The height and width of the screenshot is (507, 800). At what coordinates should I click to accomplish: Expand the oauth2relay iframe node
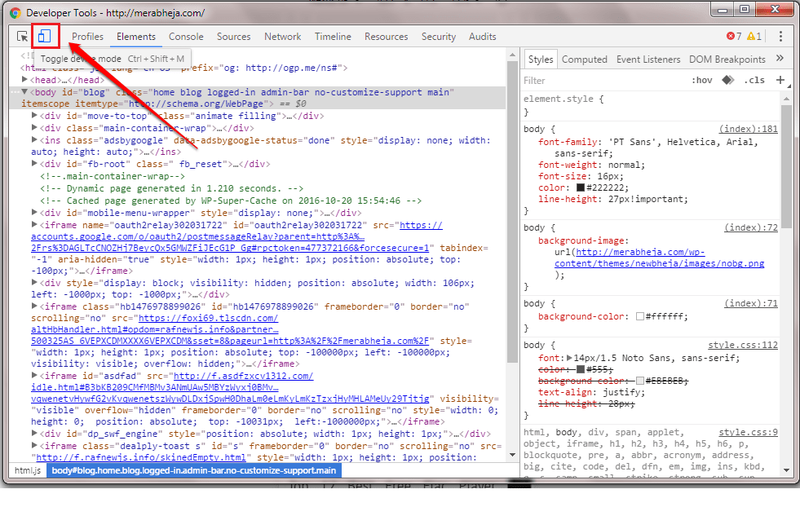[x=34, y=224]
